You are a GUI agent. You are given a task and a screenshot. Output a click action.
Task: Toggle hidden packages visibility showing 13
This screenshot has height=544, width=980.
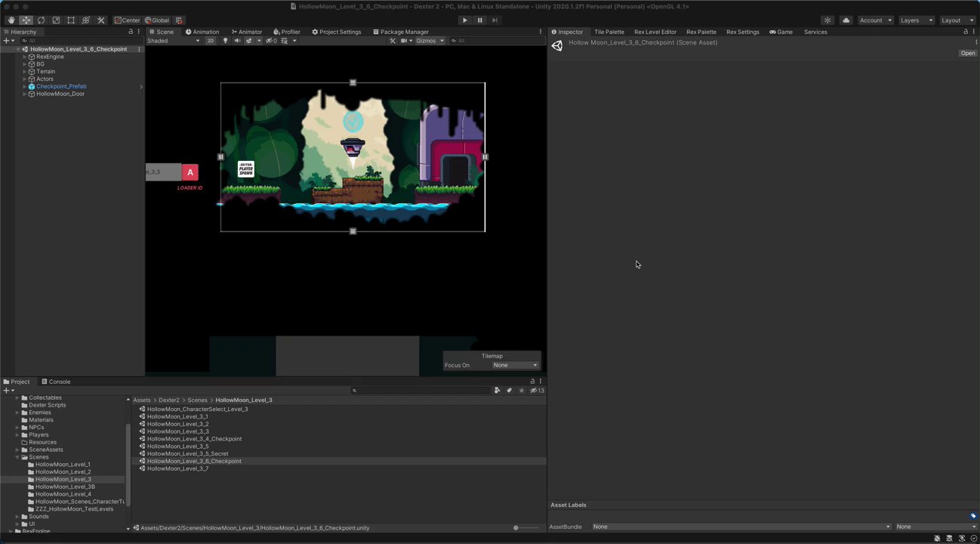[x=538, y=391]
